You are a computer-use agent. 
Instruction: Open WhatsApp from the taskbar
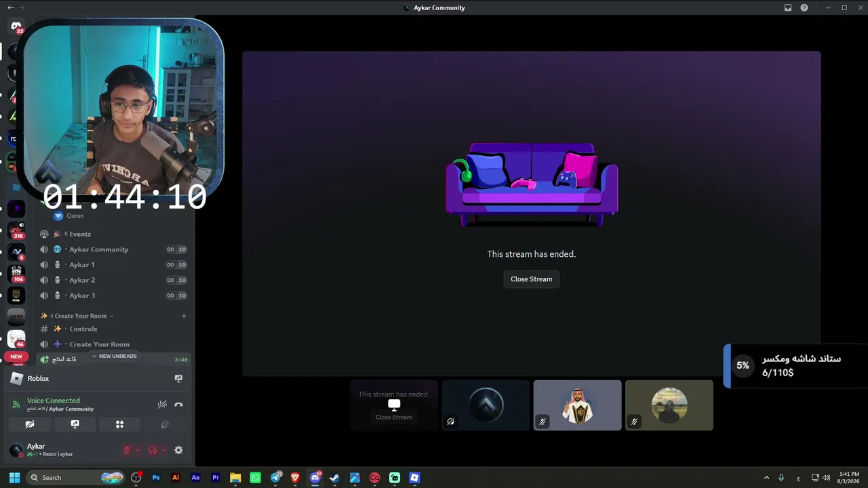click(x=256, y=478)
